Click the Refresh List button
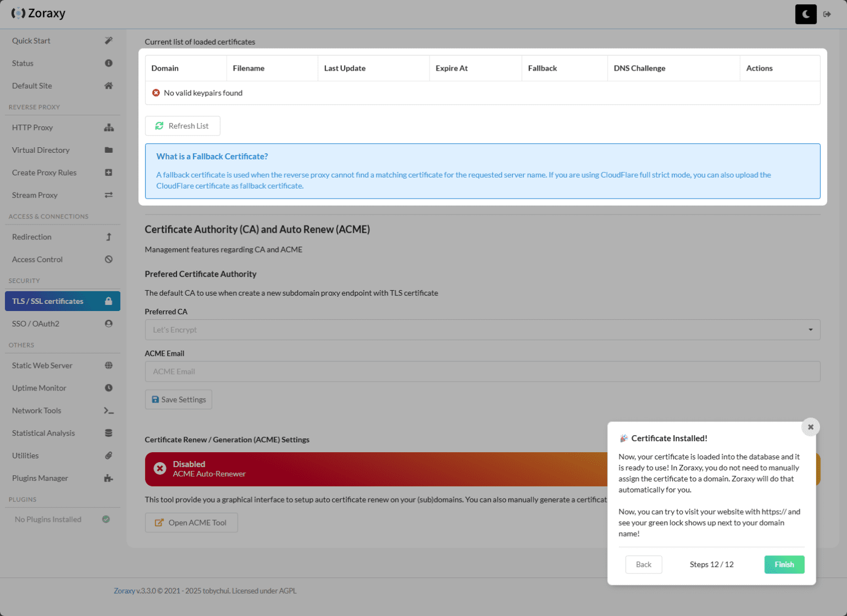The height and width of the screenshot is (616, 847). (x=183, y=126)
